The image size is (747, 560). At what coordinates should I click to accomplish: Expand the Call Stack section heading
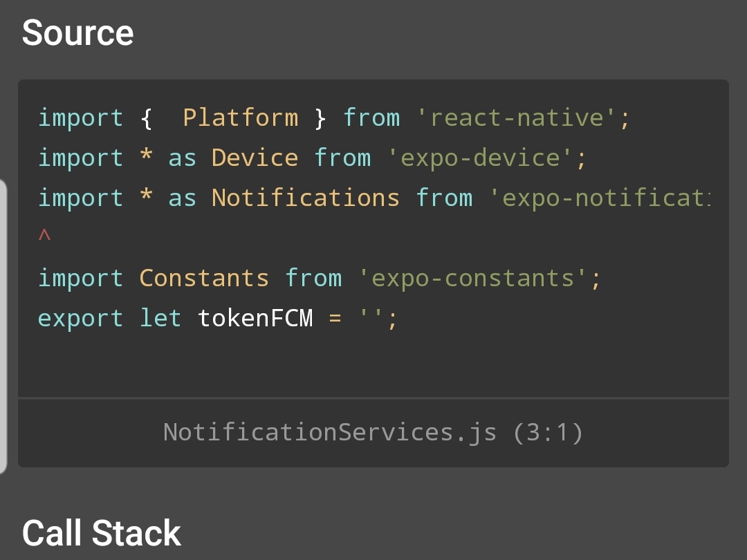click(x=101, y=533)
